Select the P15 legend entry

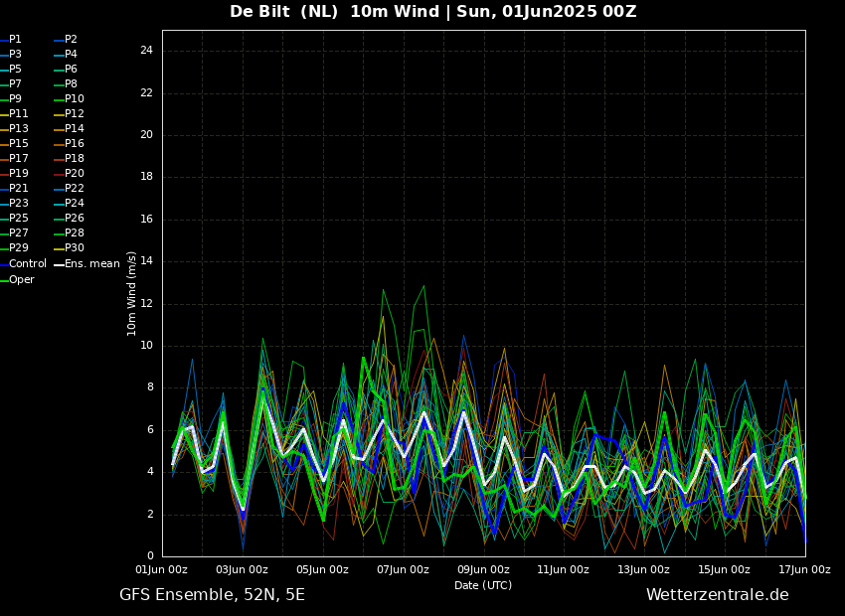click(x=19, y=144)
